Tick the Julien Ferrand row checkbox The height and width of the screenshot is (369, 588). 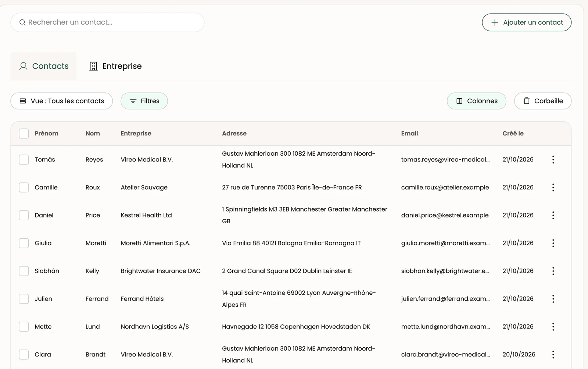(x=24, y=299)
